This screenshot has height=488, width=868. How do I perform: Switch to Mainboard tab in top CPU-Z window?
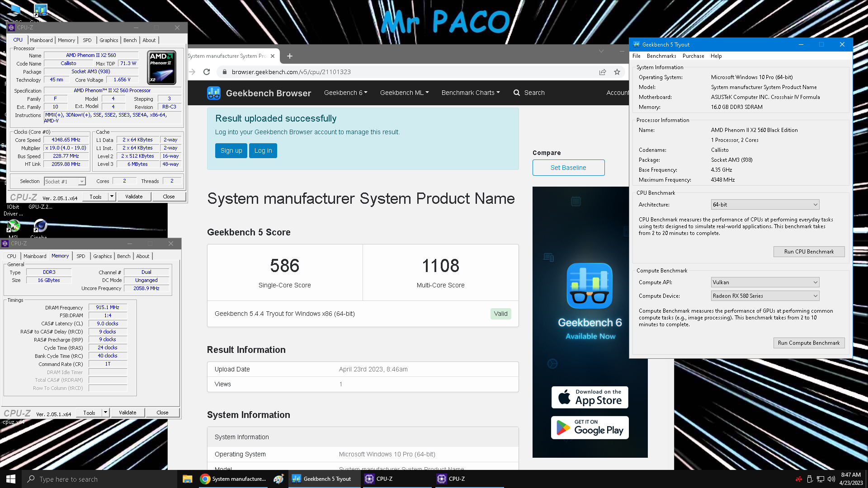41,40
